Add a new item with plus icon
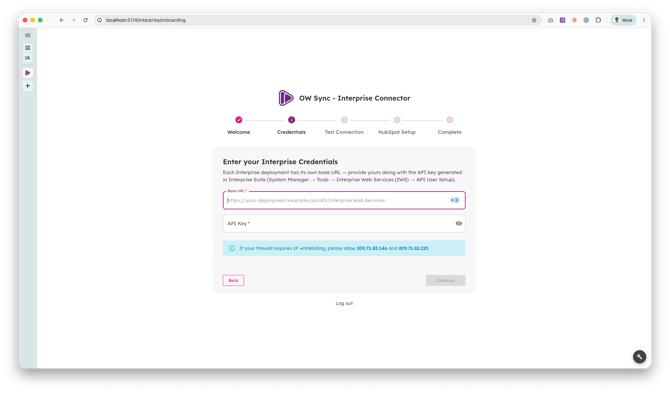Viewport: 670px width, 393px height. point(27,86)
